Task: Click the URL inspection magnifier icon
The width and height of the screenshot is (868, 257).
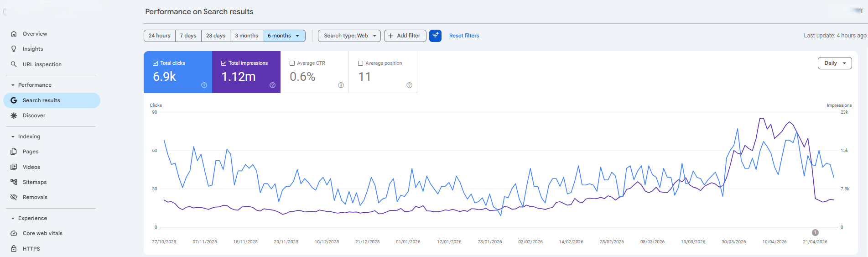Action: pyautogui.click(x=14, y=64)
